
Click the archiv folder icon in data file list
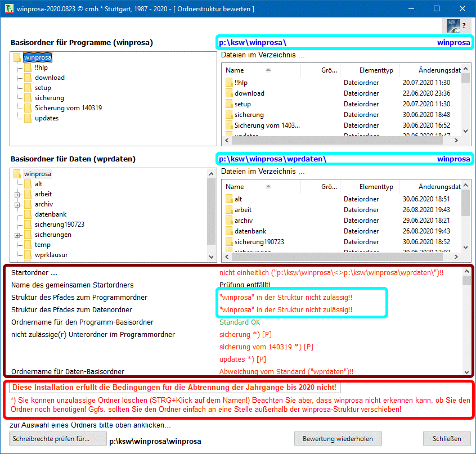click(229, 221)
